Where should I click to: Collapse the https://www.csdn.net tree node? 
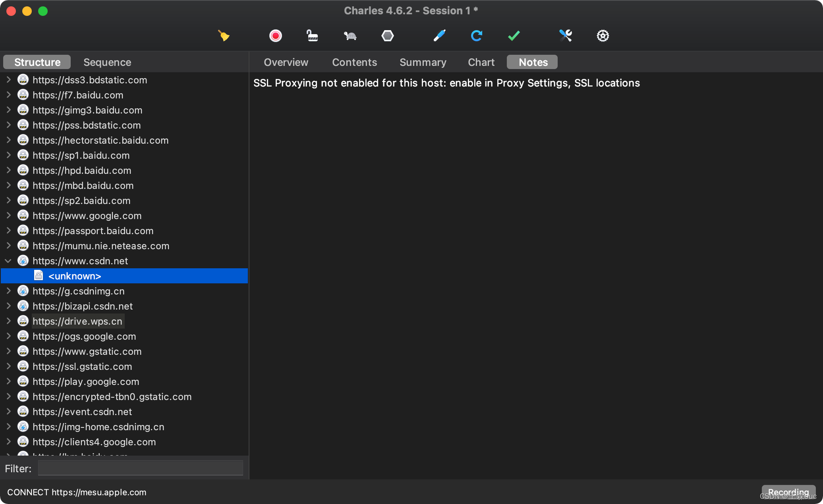coord(8,261)
